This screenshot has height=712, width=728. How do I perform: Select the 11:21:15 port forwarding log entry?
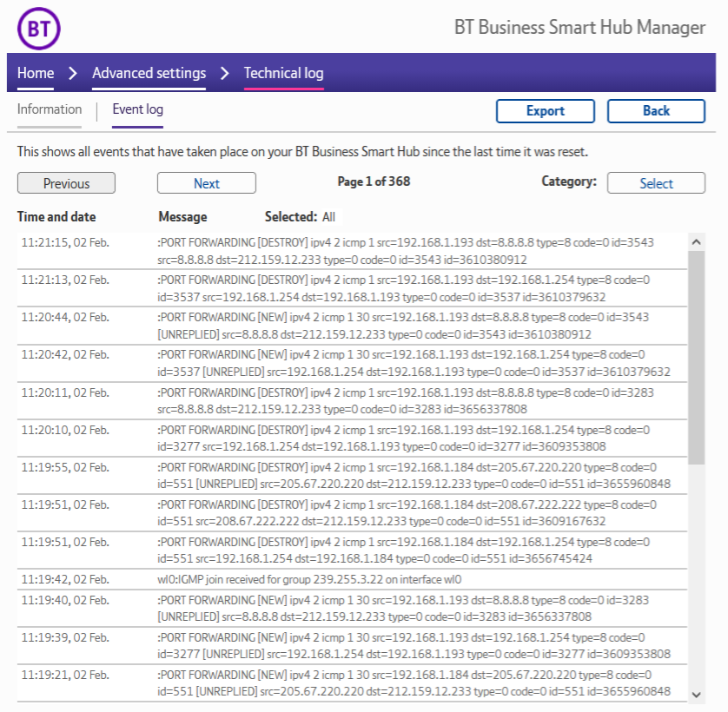tap(347, 252)
